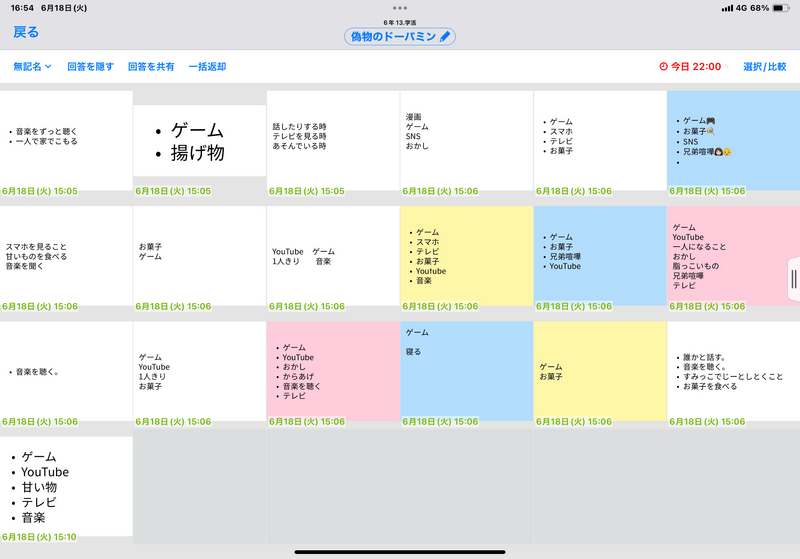Open the 無記名 dropdown

(x=32, y=67)
